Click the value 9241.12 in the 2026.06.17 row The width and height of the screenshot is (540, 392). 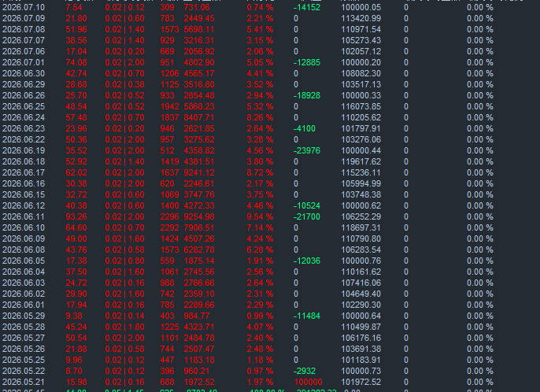198,172
